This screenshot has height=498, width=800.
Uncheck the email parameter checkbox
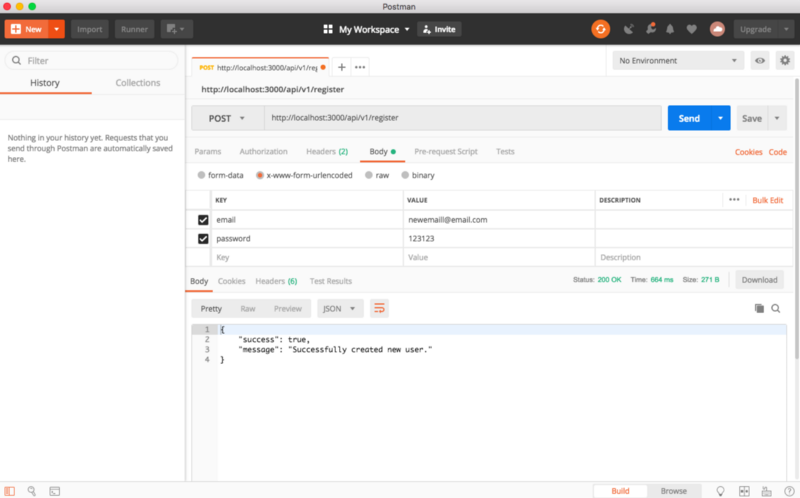pos(203,220)
